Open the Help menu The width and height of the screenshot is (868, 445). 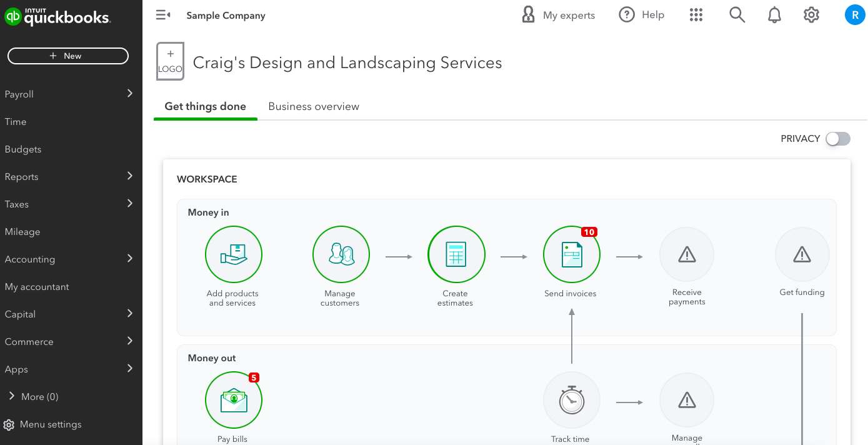pos(641,15)
